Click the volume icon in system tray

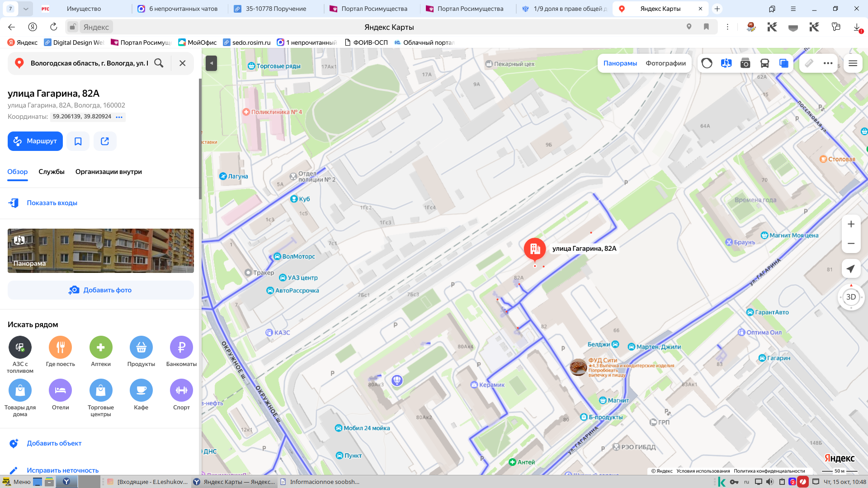(x=770, y=482)
